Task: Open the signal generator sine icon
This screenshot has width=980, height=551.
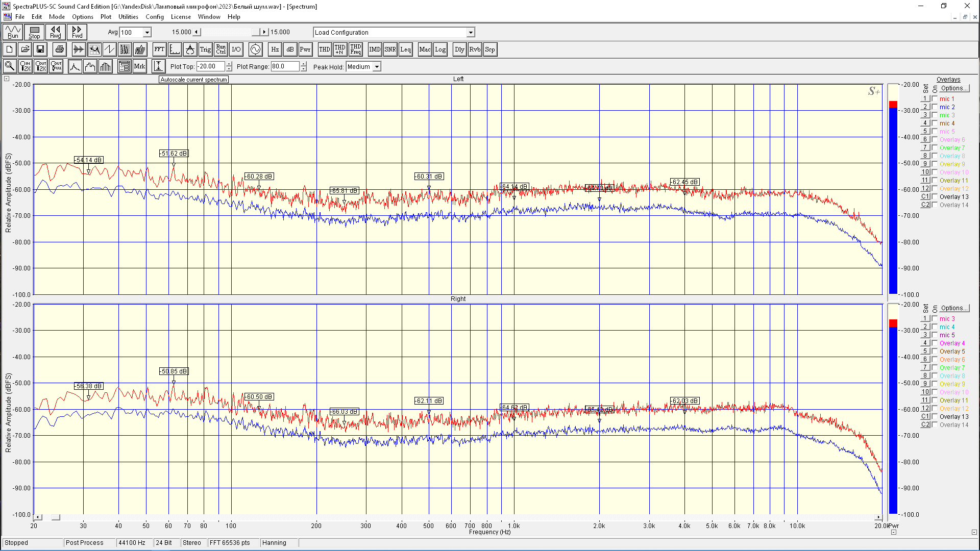Action: coord(255,49)
